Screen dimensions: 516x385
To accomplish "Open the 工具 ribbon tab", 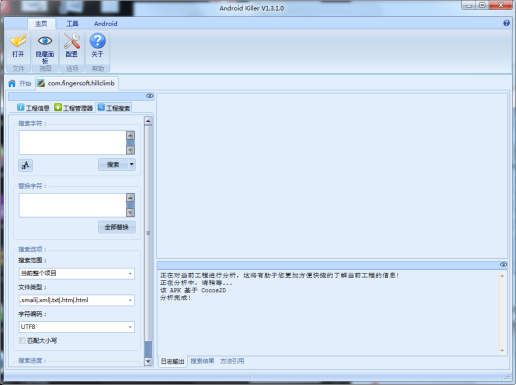I will pos(72,24).
